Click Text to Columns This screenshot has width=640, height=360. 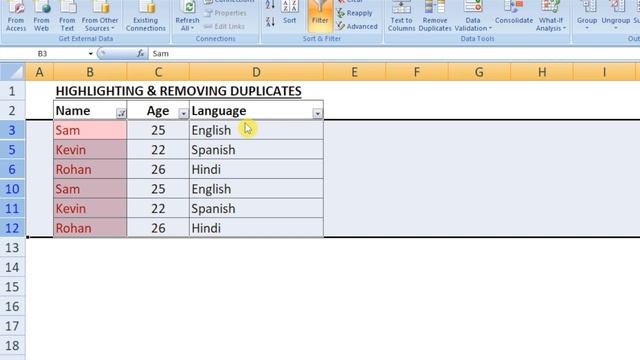pyautogui.click(x=401, y=16)
